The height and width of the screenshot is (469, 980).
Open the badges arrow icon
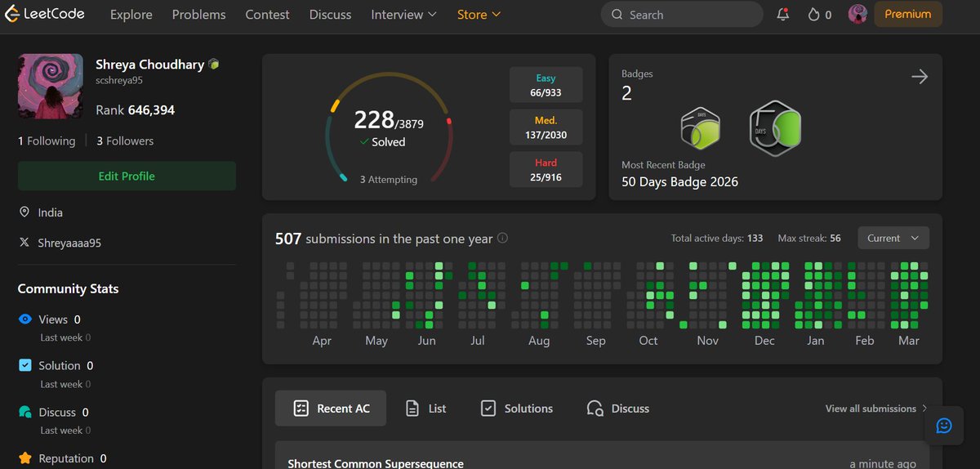pyautogui.click(x=920, y=77)
